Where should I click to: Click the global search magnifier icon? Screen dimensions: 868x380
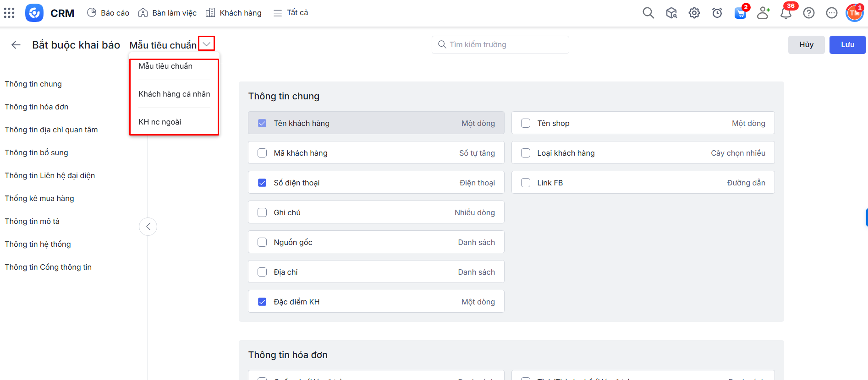click(x=648, y=13)
